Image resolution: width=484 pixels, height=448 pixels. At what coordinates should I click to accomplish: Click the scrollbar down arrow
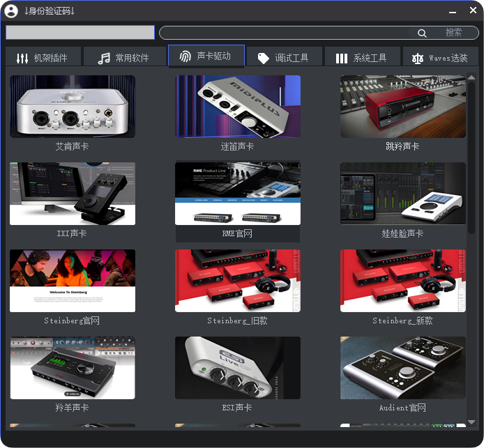471,422
